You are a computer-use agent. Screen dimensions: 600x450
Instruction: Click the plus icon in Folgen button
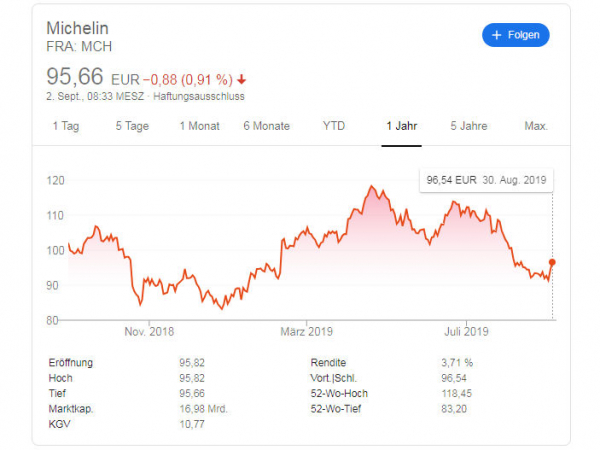[x=496, y=35]
